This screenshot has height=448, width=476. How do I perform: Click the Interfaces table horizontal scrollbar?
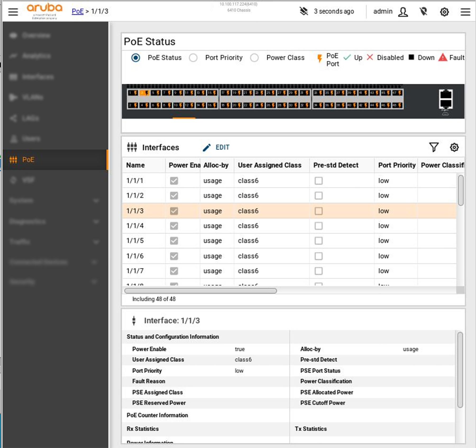pos(200,291)
